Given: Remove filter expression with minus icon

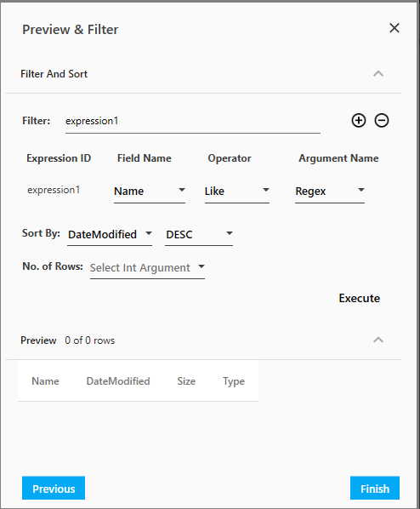Looking at the screenshot, I should pyautogui.click(x=382, y=120).
